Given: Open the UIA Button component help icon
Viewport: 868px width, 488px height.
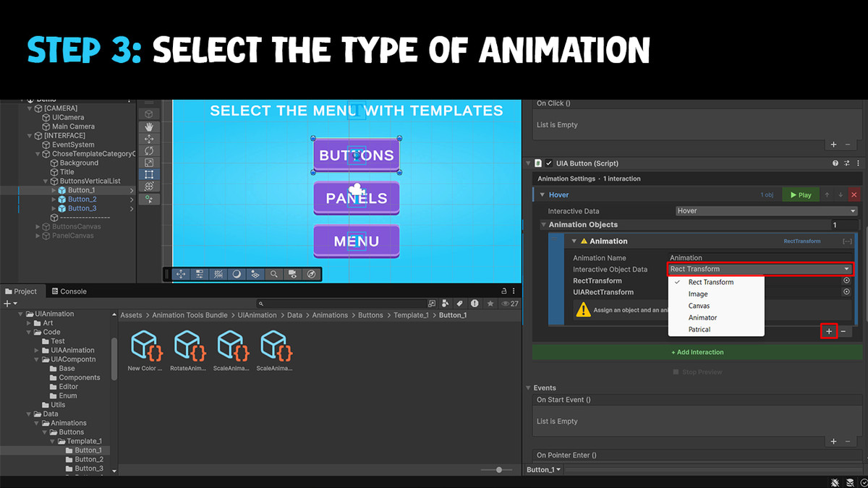Looking at the screenshot, I should pyautogui.click(x=835, y=163).
